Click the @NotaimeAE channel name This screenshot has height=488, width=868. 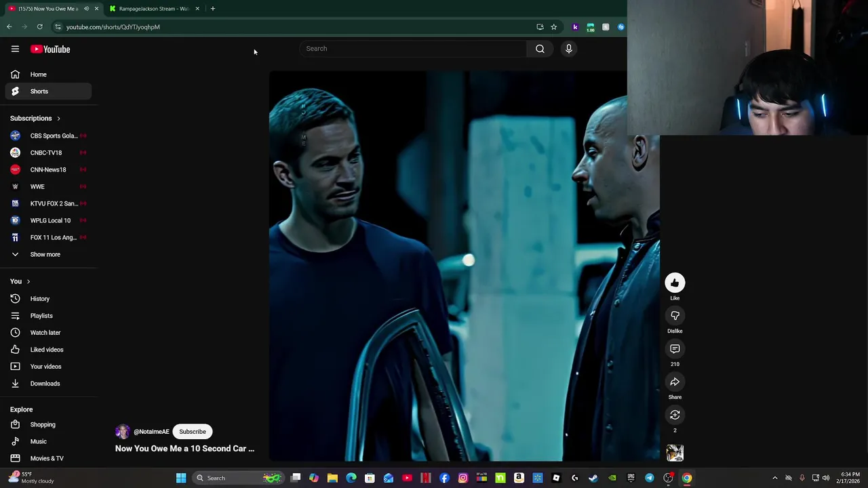point(151,432)
